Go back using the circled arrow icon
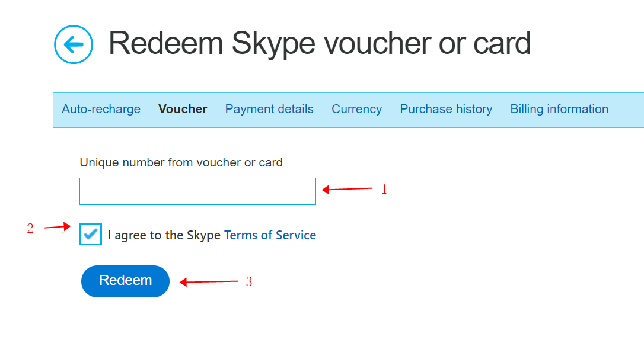The width and height of the screenshot is (644, 346). [74, 44]
